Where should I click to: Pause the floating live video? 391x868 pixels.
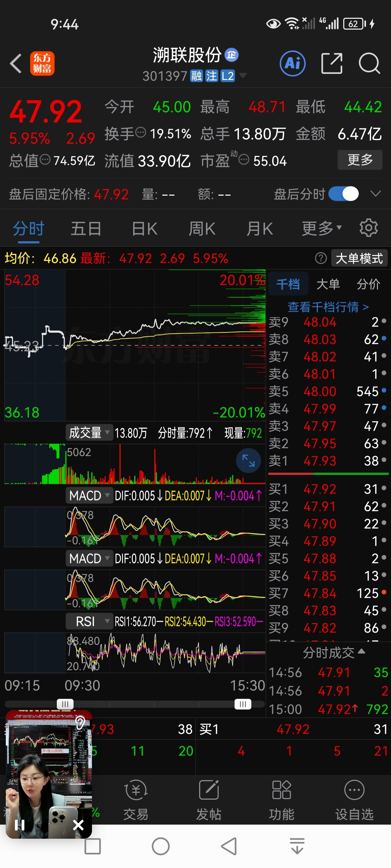tap(20, 825)
